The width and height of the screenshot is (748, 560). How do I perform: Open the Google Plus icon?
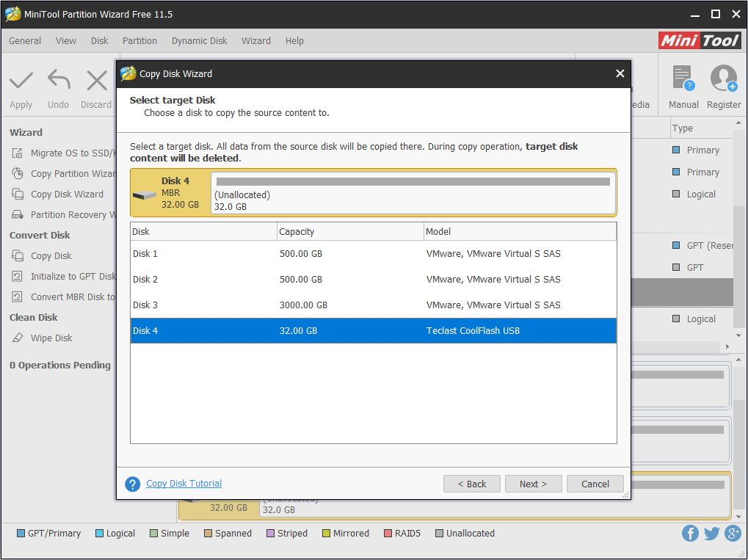[x=733, y=533]
